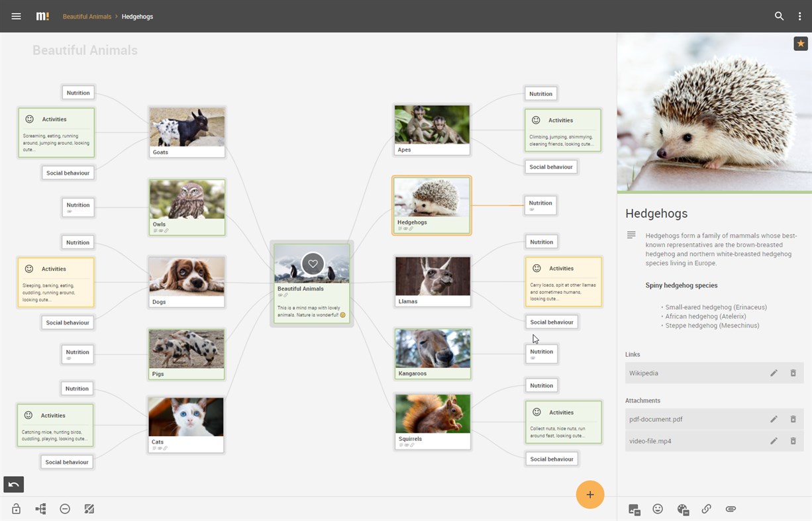Select the Cats node

186,425
